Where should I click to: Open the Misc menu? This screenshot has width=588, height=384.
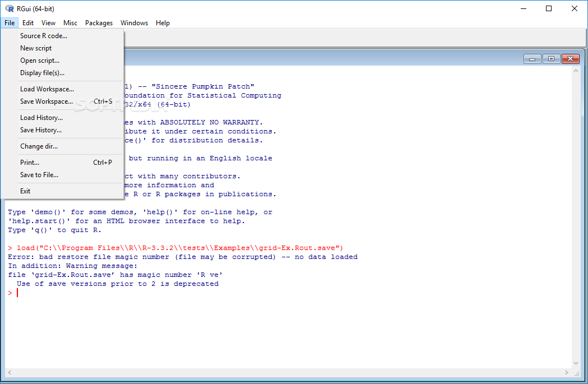70,23
